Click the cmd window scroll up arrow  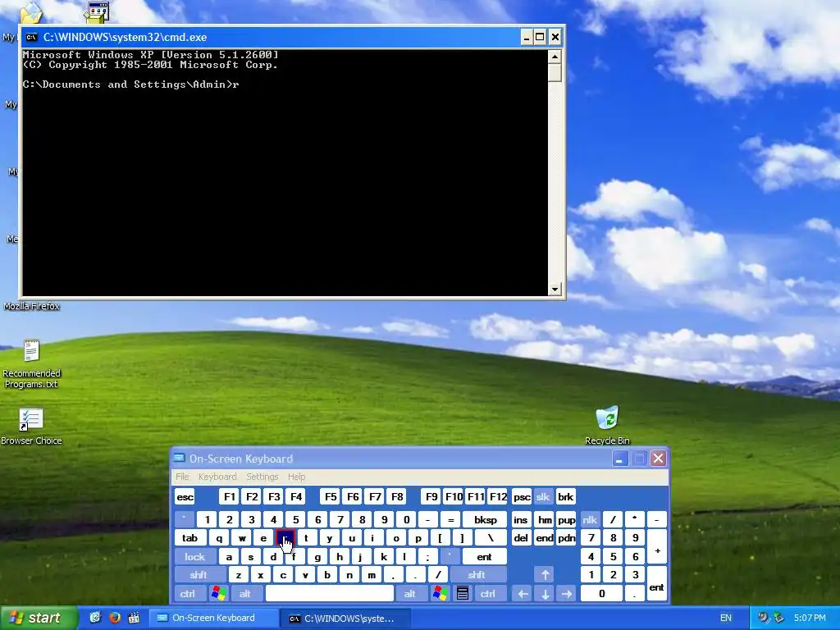pos(555,57)
